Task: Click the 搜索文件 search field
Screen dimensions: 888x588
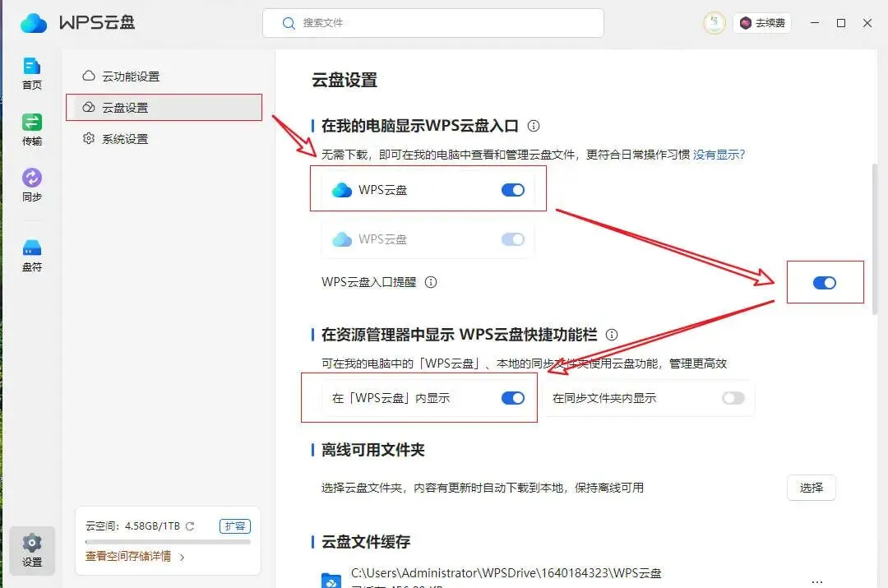Action: 433,23
